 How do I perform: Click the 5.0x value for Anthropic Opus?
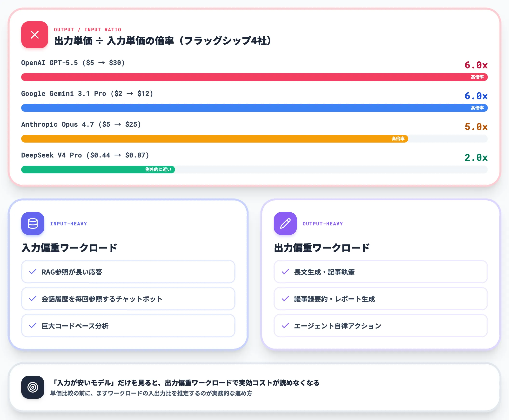pos(476,127)
